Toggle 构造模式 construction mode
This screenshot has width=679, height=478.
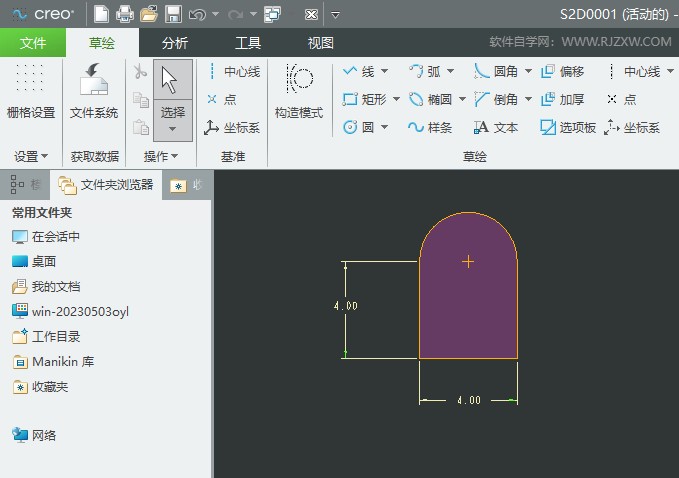pos(299,91)
